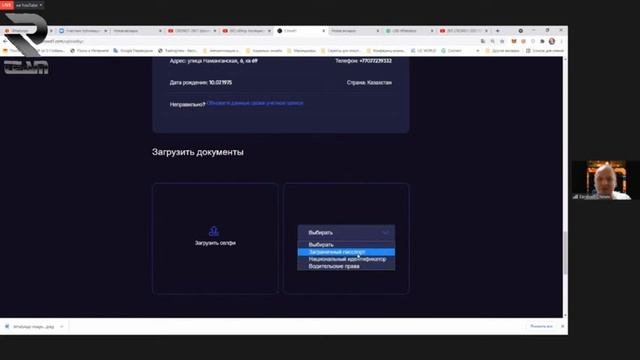This screenshot has width=640, height=360.
Task: Open the reading list button on bookmarks bar
Action: (544, 51)
